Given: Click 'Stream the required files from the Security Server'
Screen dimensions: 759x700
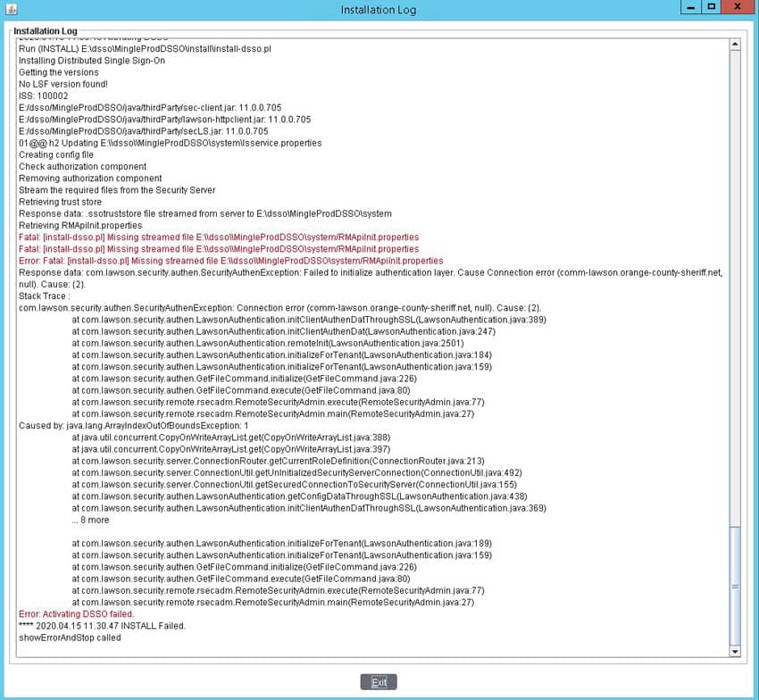Looking at the screenshot, I should (x=117, y=190).
